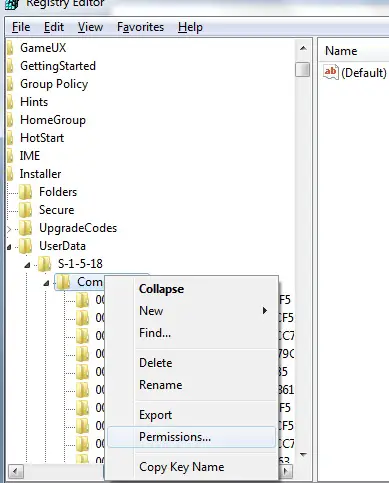Collapse the S-1-5-18 key
The height and width of the screenshot is (483, 389).
click(28, 265)
